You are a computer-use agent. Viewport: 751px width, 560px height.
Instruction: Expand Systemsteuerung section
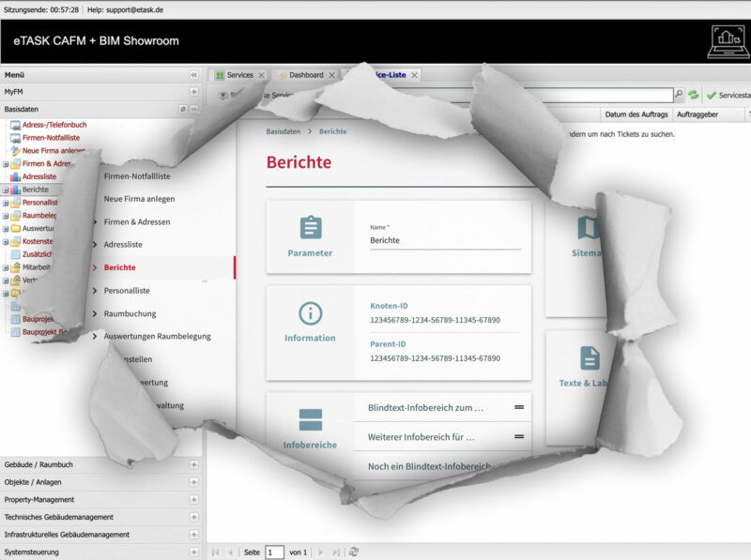pos(193,552)
